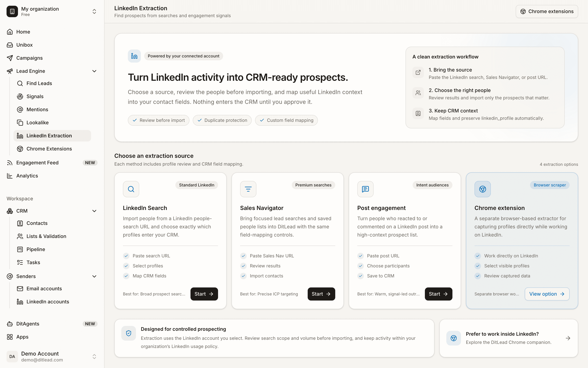Collapse the Lead Engine section chevron
Screen dimensions: 588x368
coord(94,71)
